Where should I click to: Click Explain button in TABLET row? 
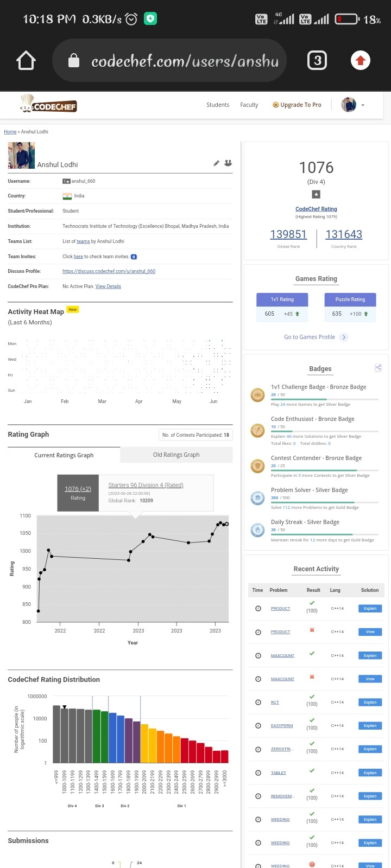pyautogui.click(x=370, y=773)
